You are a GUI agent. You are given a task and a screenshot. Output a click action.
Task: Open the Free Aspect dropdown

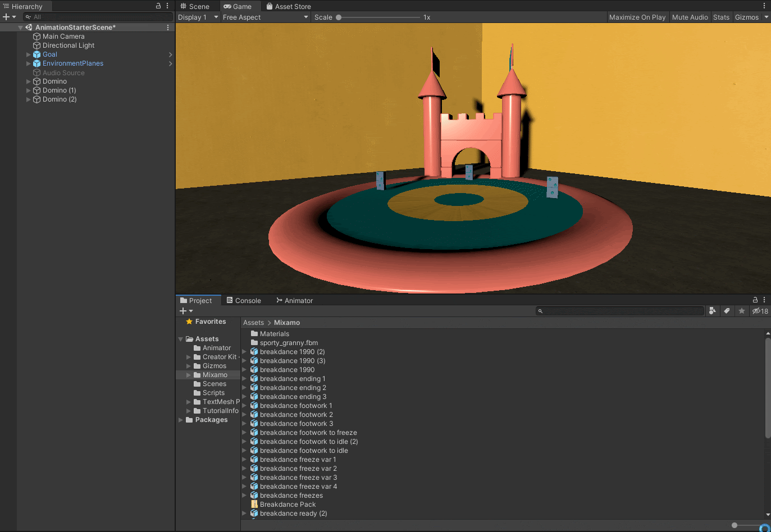tap(265, 17)
